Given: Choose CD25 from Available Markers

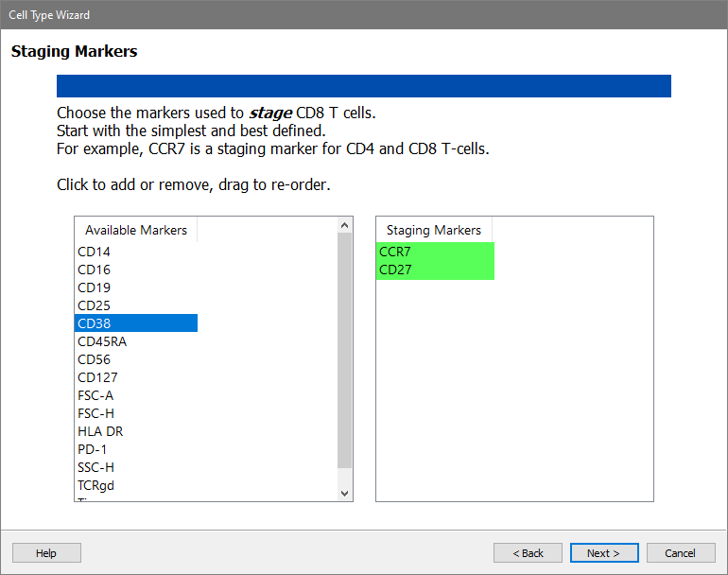Looking at the screenshot, I should tap(94, 305).
